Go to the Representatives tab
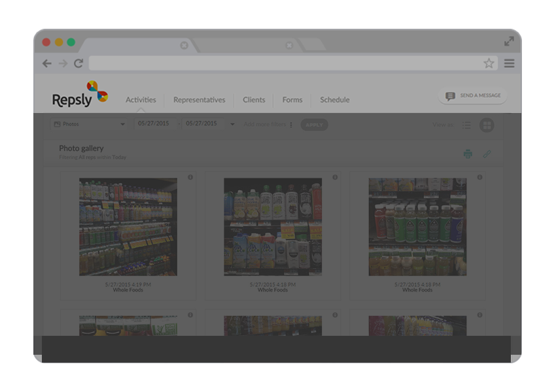The width and height of the screenshot is (556, 392). coord(199,100)
